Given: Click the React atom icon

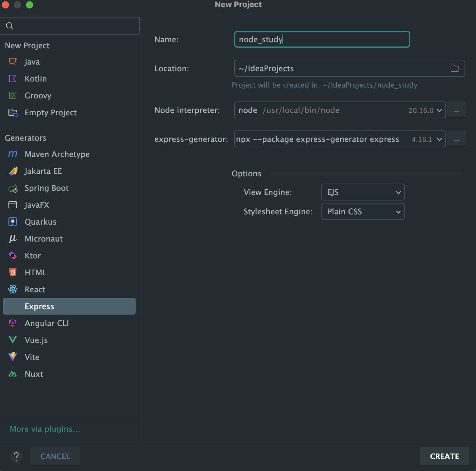Looking at the screenshot, I should pyautogui.click(x=13, y=289).
